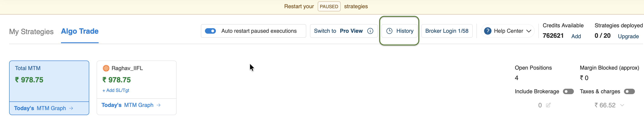Click the History clock icon
The height and width of the screenshot is (116, 644).
389,31
